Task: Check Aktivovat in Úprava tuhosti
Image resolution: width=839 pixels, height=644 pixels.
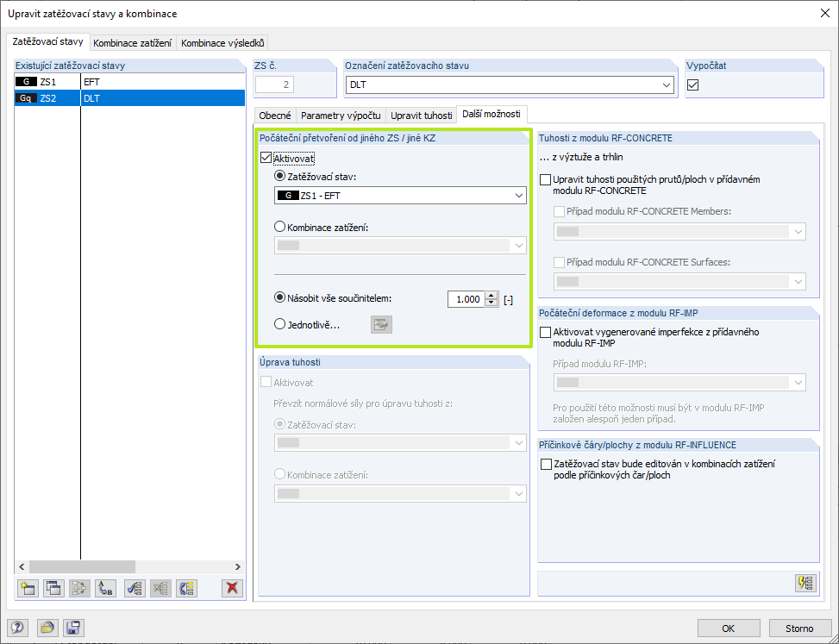Action: 266,382
